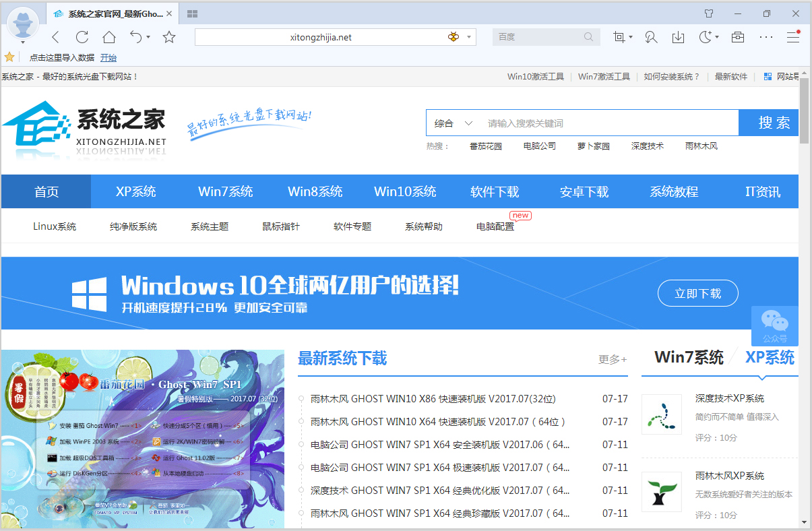This screenshot has height=531, width=812.
Task: Click the search magnifier in Baidu box
Action: click(x=589, y=37)
